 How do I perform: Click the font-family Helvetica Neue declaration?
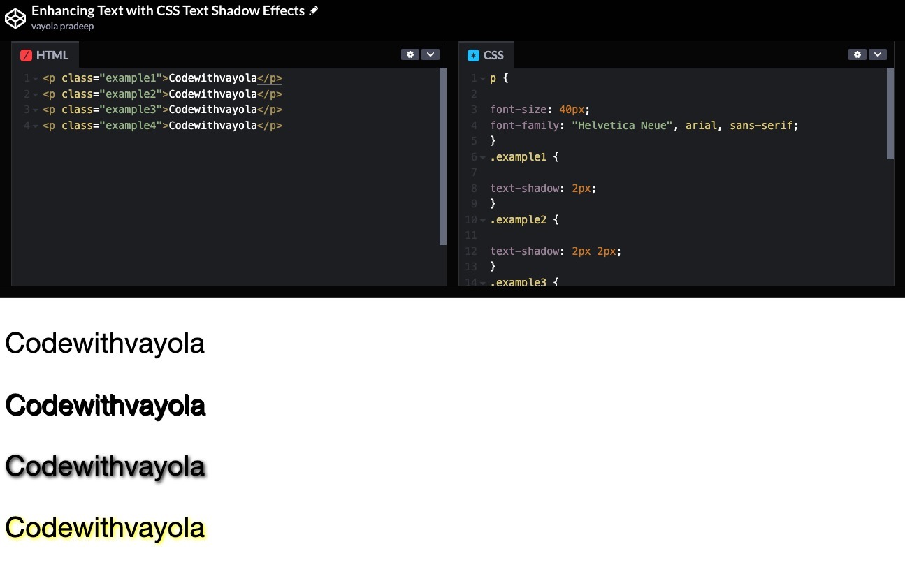pyautogui.click(x=644, y=126)
